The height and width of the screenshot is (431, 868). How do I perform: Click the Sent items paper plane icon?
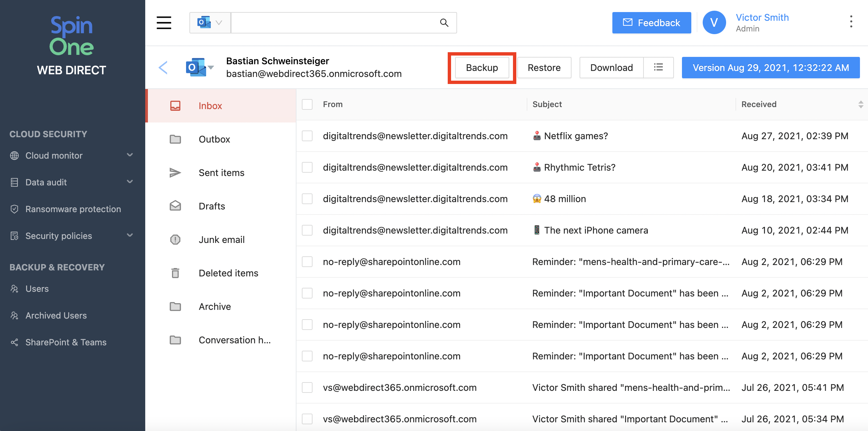(x=175, y=173)
